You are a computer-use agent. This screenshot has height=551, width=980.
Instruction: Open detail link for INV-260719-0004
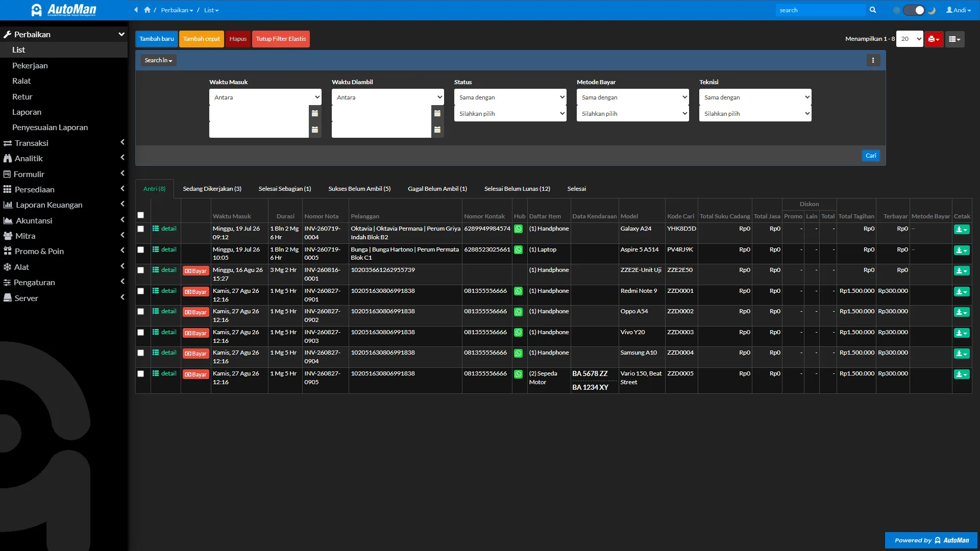pyautogui.click(x=164, y=229)
